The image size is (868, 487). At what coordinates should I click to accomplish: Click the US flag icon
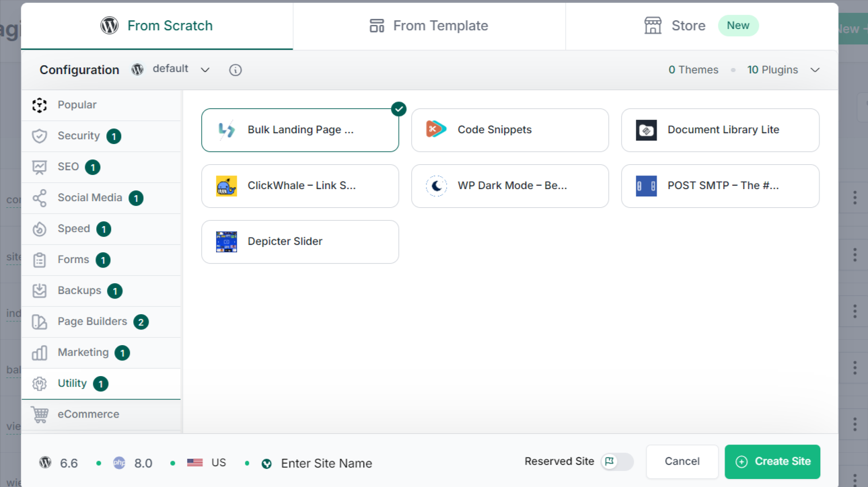coord(195,463)
